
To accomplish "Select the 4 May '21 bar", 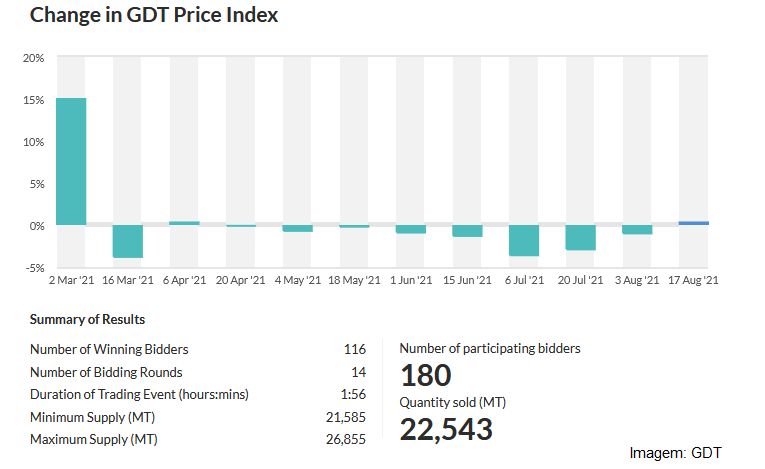I will [x=298, y=228].
